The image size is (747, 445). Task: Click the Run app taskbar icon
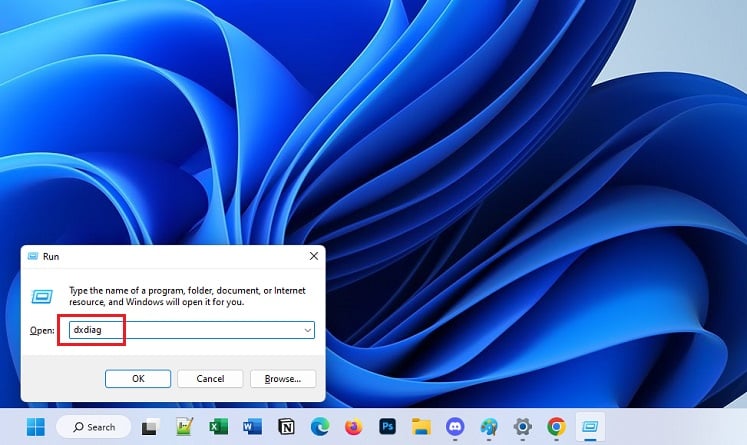click(591, 426)
